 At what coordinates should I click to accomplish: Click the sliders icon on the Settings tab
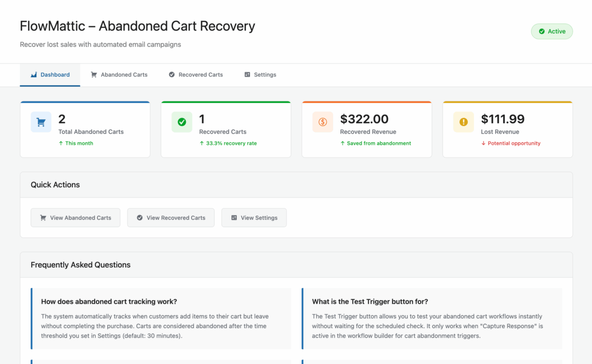click(247, 75)
